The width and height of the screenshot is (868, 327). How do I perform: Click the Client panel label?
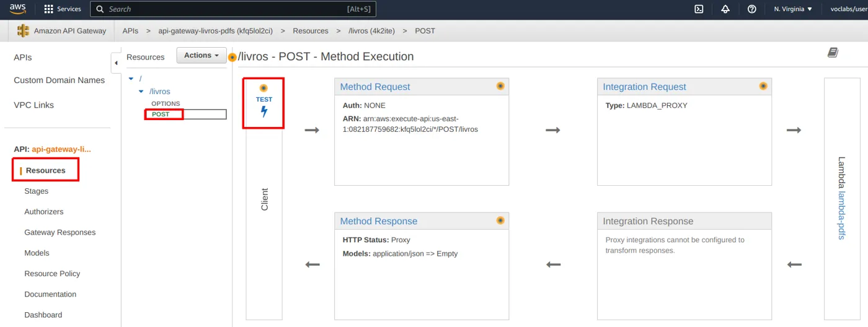pos(265,199)
